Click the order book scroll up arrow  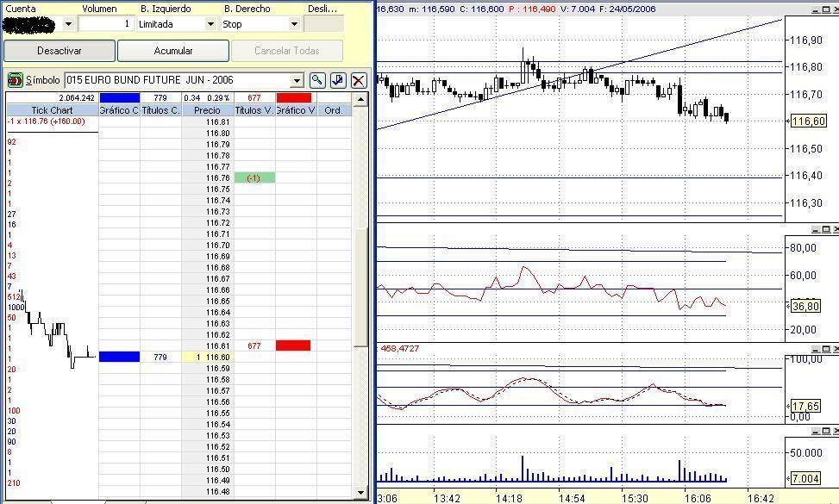coord(360,99)
